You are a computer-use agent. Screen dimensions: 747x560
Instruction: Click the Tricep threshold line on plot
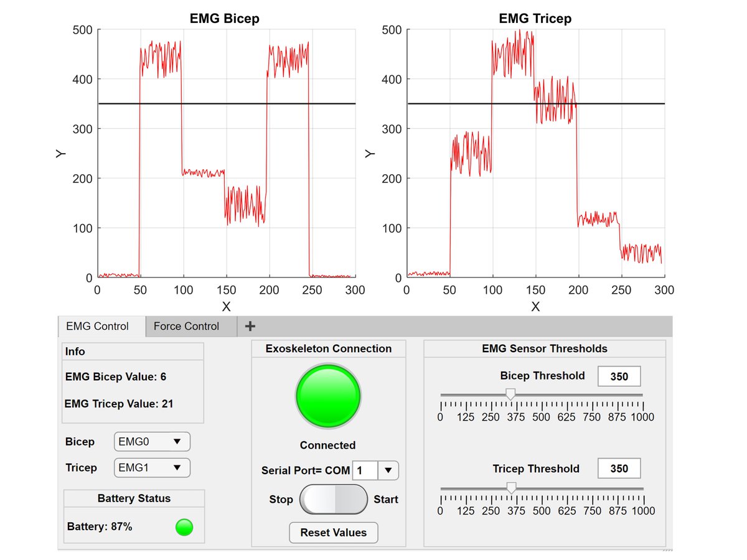tap(536, 104)
